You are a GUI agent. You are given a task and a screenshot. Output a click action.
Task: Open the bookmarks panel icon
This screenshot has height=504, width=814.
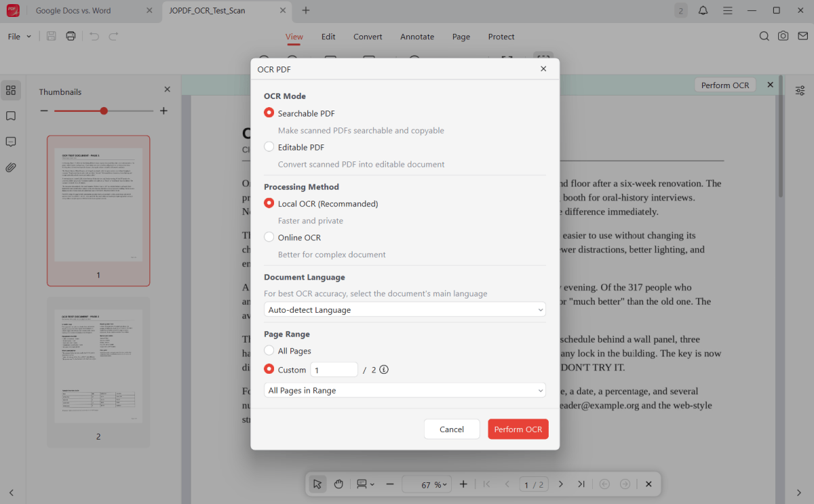11,116
